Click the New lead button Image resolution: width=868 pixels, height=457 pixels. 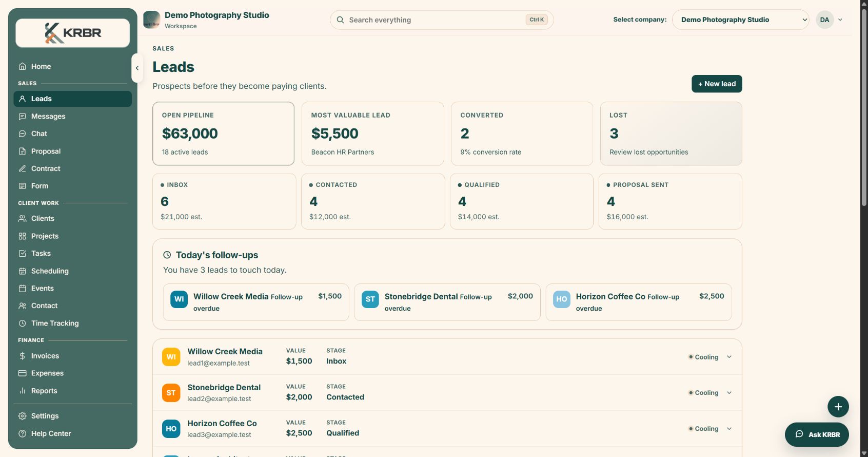[717, 84]
